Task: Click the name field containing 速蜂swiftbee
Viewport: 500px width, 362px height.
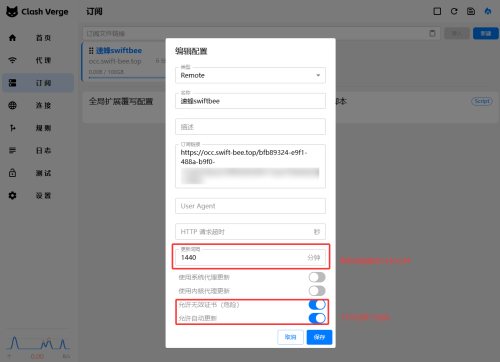Action: (250, 101)
